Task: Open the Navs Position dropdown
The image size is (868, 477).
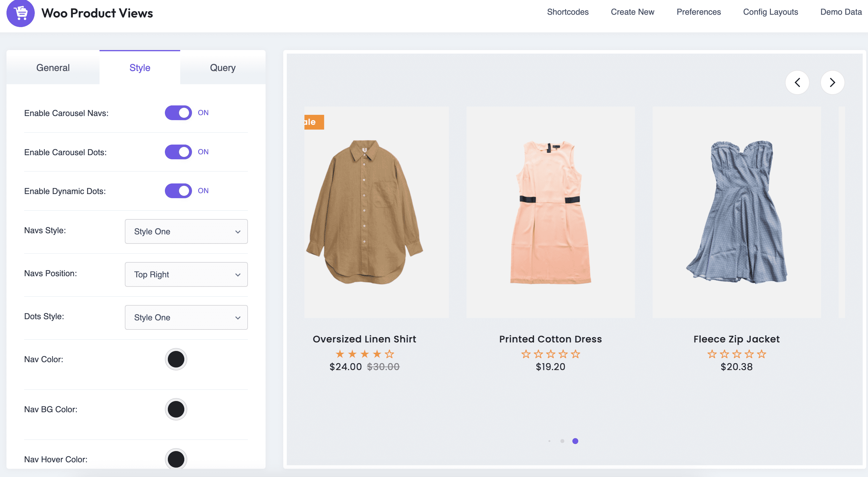Action: point(186,274)
